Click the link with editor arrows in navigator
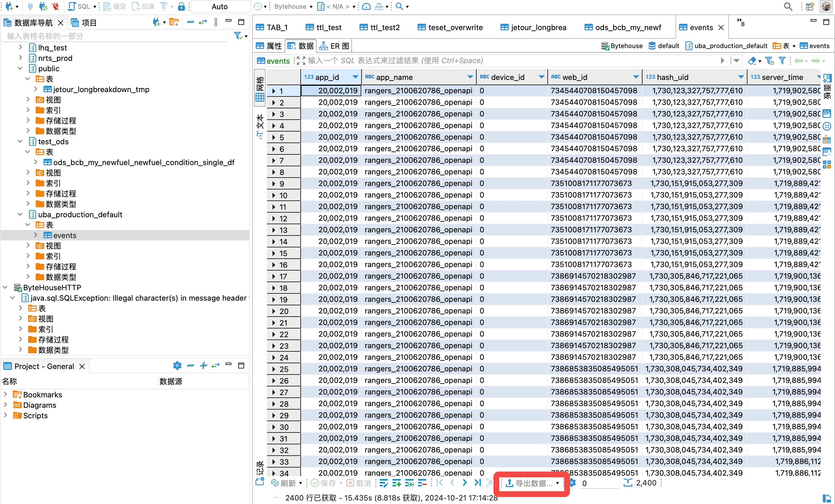The image size is (835, 504). pyautogui.click(x=203, y=22)
